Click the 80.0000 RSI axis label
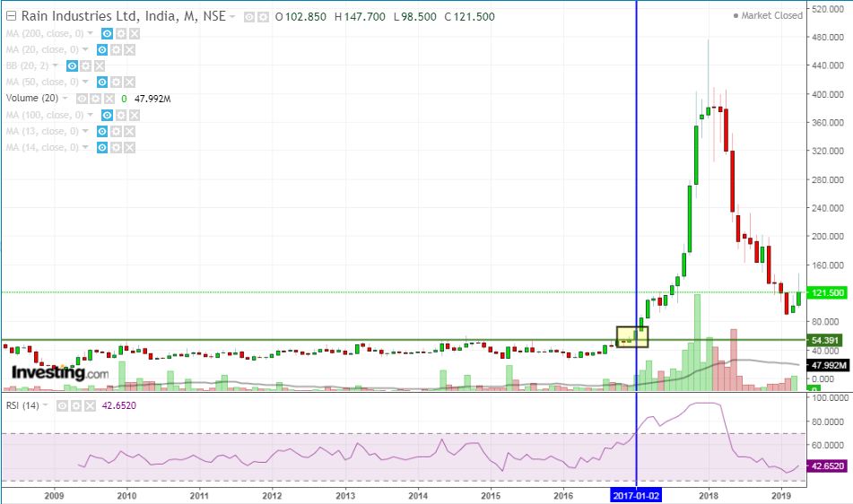The image size is (853, 504). [x=829, y=421]
